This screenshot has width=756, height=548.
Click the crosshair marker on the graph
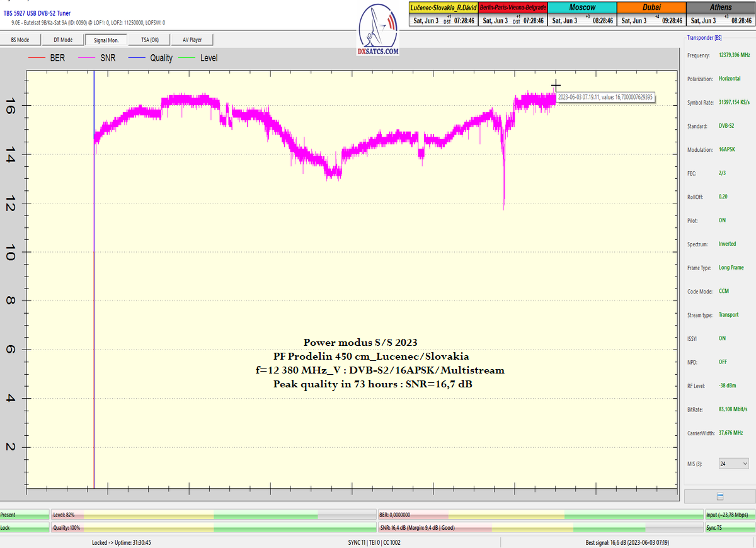(556, 86)
